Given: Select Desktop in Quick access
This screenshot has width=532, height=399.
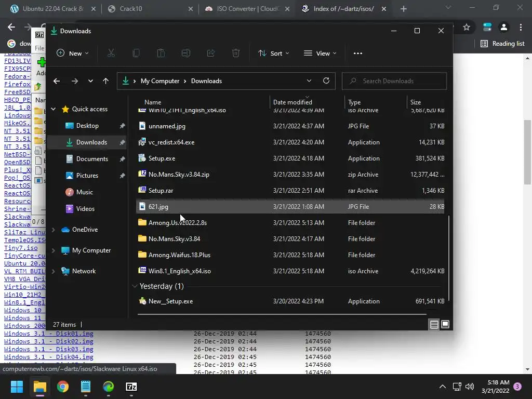Looking at the screenshot, I should click(87, 126).
